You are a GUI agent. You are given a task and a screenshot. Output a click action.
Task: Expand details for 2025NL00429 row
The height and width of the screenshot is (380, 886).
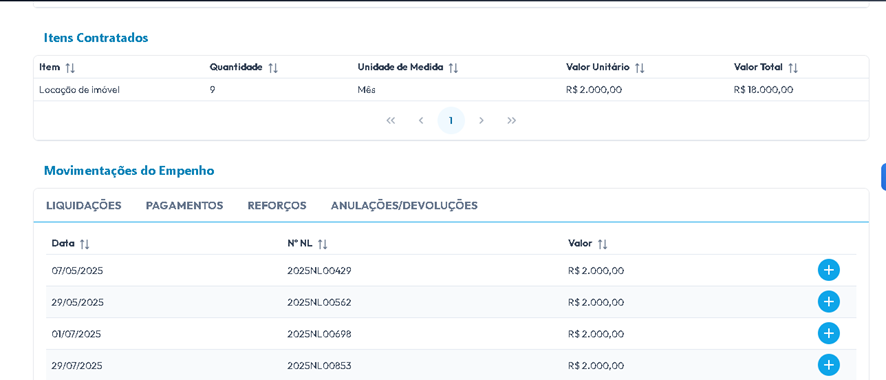click(828, 270)
